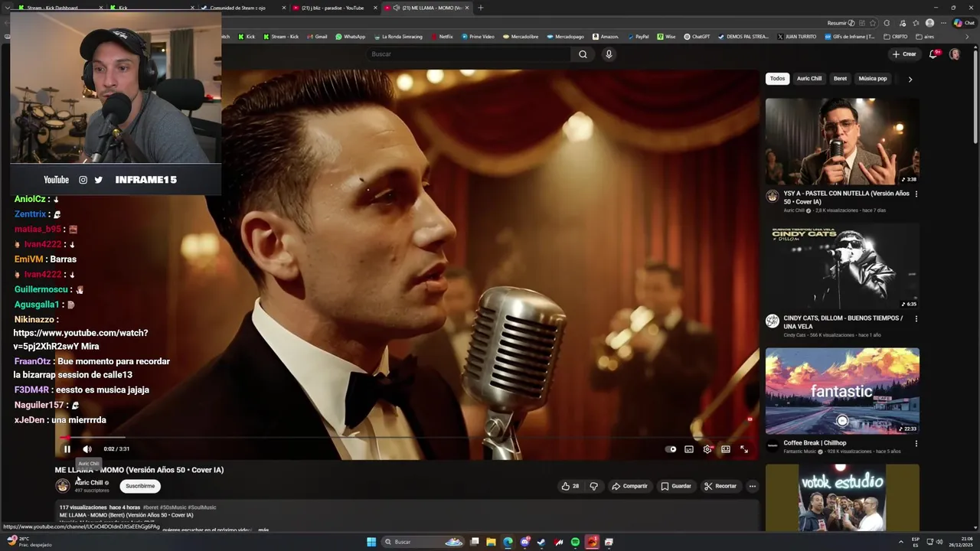Viewport: 980px width, 551px height.
Task: Dislike the video with thumbs down
Action: click(x=593, y=486)
